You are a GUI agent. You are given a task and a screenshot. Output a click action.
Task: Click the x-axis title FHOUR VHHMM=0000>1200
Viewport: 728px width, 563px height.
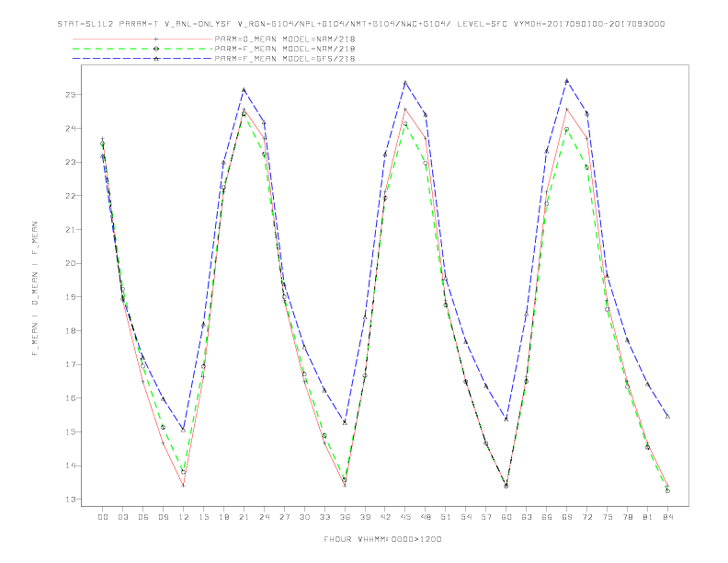[382, 539]
